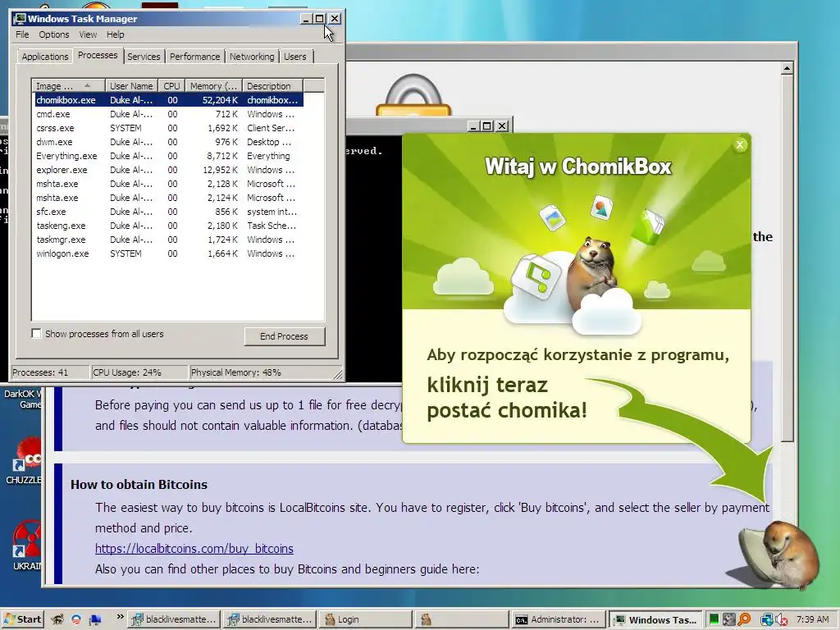Select the taskeng.exe process row

pos(169,226)
